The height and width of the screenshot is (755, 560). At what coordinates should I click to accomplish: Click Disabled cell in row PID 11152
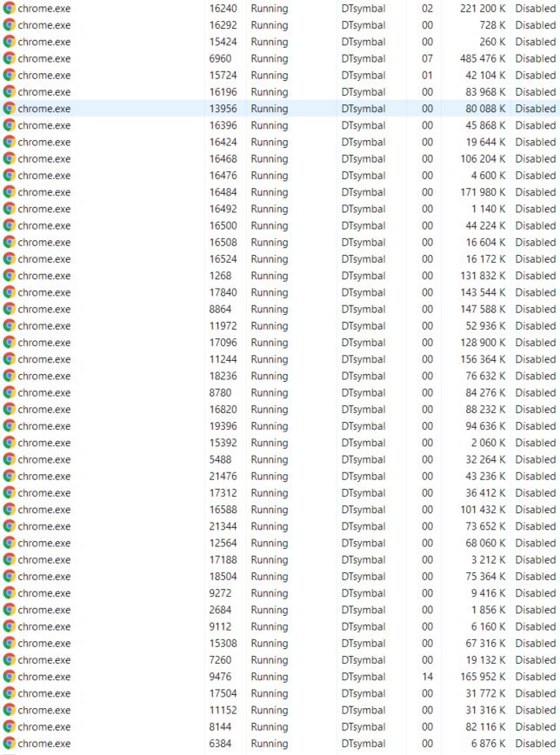[x=536, y=711]
